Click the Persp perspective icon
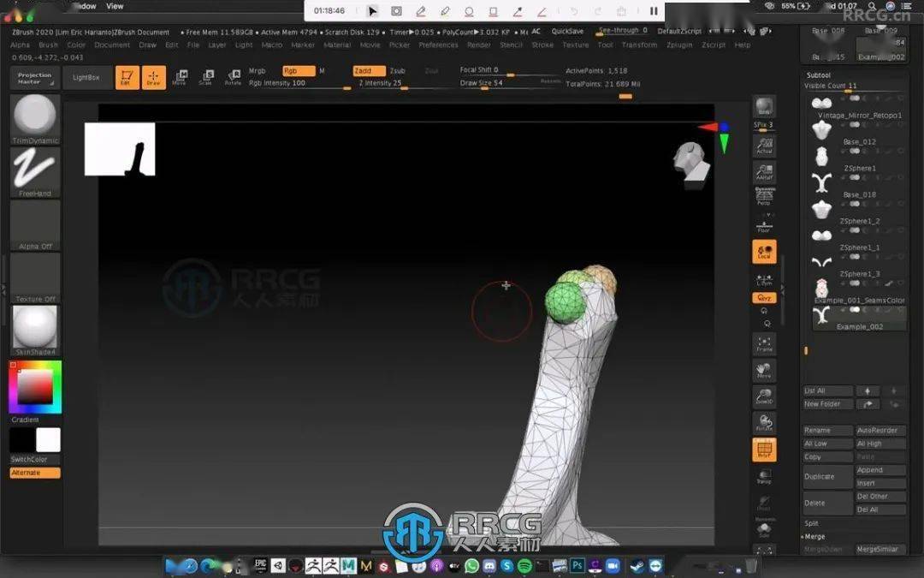This screenshot has height=578, width=924. pyautogui.click(x=764, y=196)
